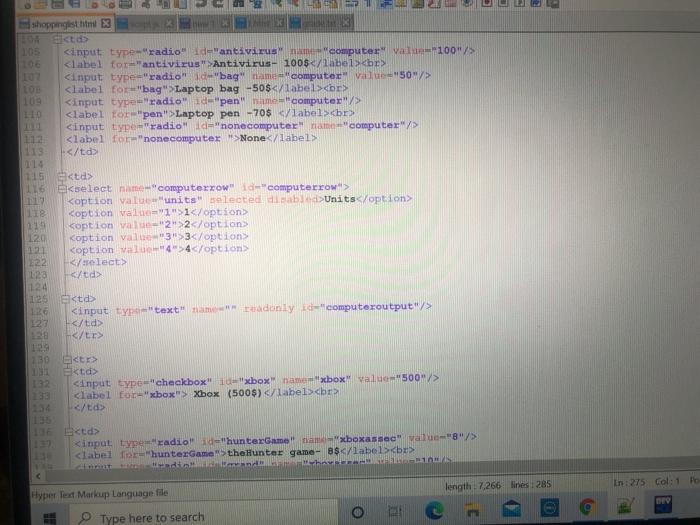This screenshot has width=700, height=525.
Task: Launch Google Chrome from the taskbar
Action: coord(588,507)
